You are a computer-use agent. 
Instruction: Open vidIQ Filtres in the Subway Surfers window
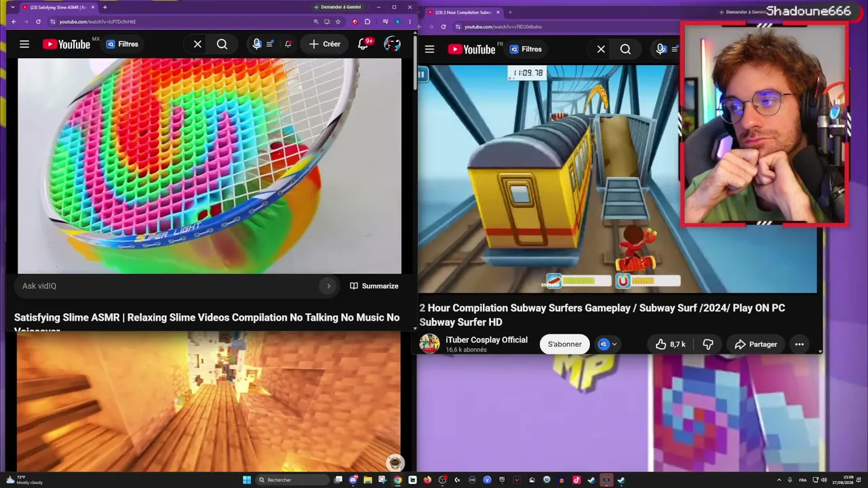(526, 49)
